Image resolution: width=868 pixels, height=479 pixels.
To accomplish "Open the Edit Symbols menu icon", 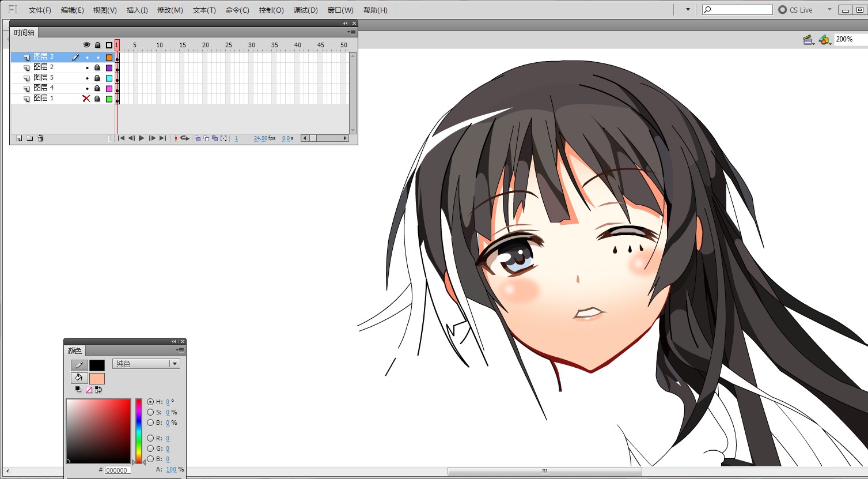I will click(x=825, y=40).
